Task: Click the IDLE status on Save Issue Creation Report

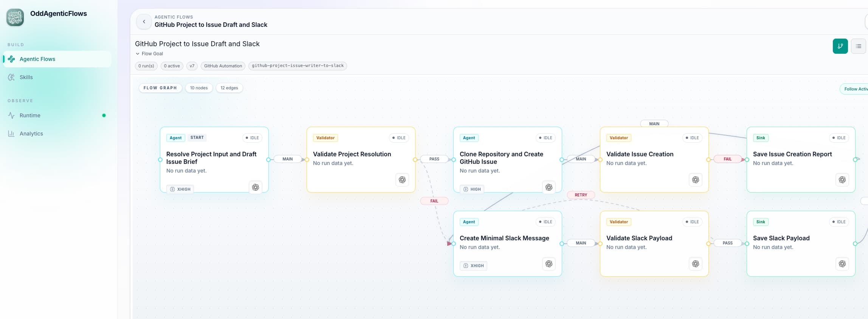Action: point(839,138)
